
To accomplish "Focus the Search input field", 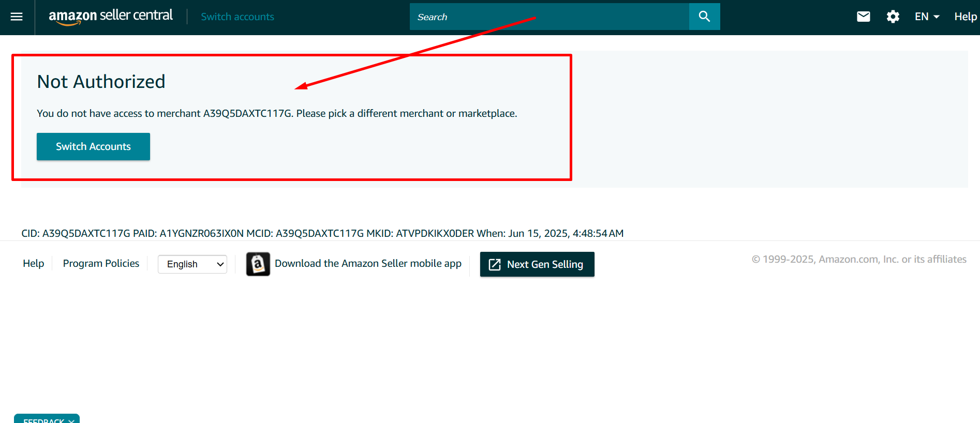I will tap(550, 17).
